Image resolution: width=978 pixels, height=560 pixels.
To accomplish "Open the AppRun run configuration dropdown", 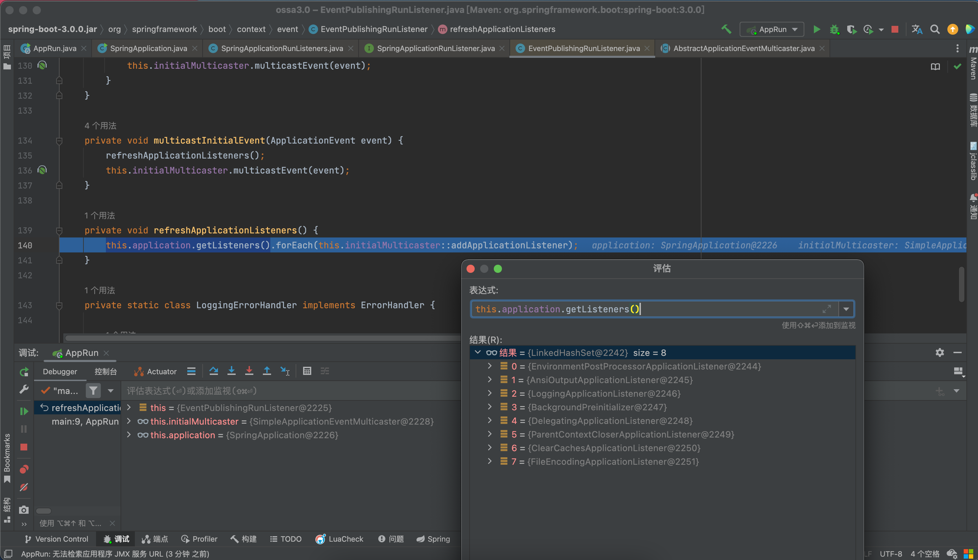I will [772, 29].
